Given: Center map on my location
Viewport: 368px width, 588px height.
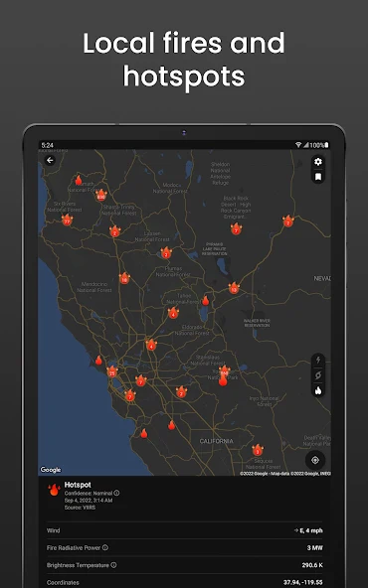Looking at the screenshot, I should (315, 460).
